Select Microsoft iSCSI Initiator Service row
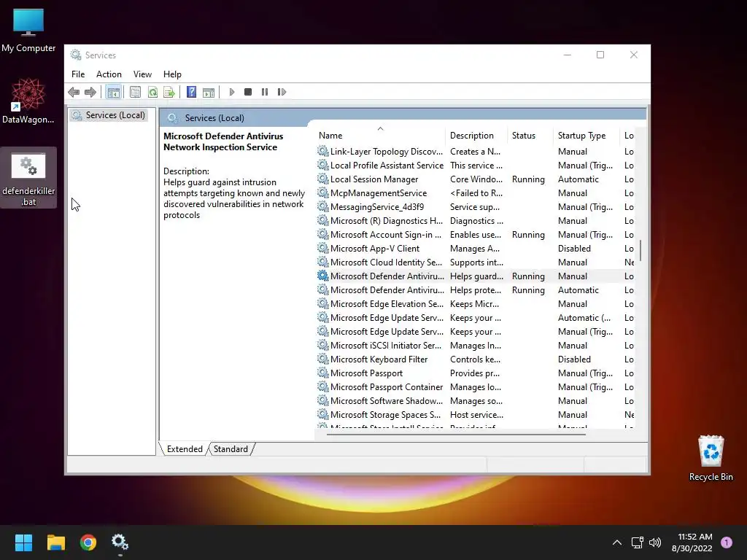Screen dimensions: 747x560 475,345
